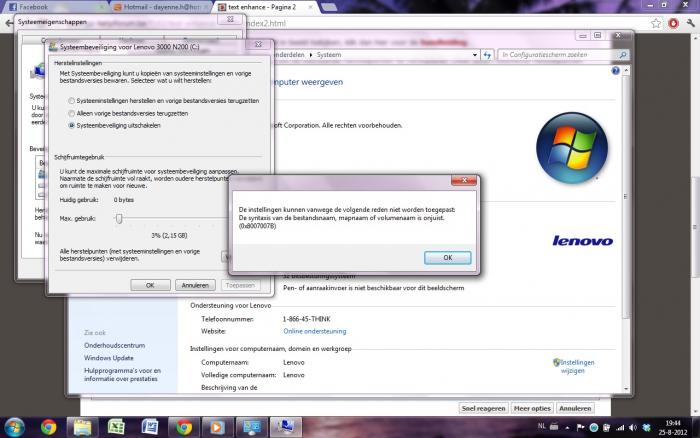
Task: Switch to the Facebook browser tab
Action: pyautogui.click(x=54, y=7)
